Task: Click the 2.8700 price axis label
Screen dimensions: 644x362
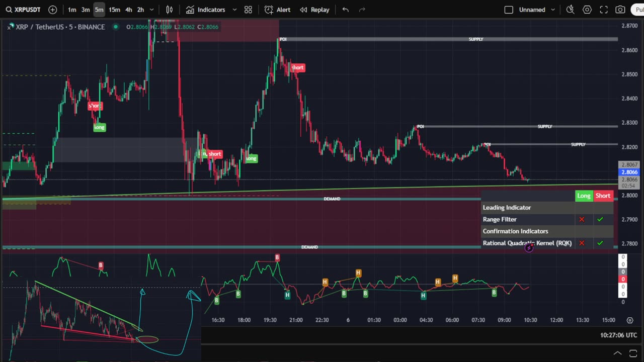Action: [x=629, y=26]
